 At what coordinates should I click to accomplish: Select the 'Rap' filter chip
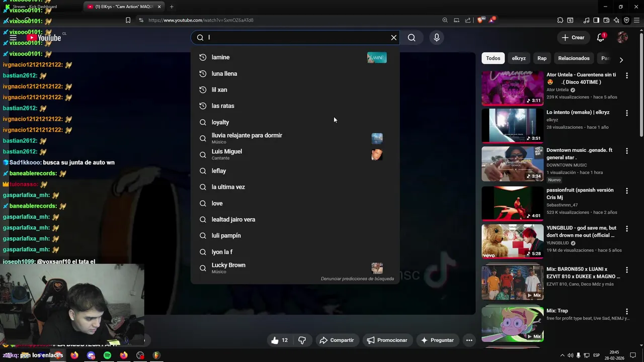pyautogui.click(x=542, y=58)
